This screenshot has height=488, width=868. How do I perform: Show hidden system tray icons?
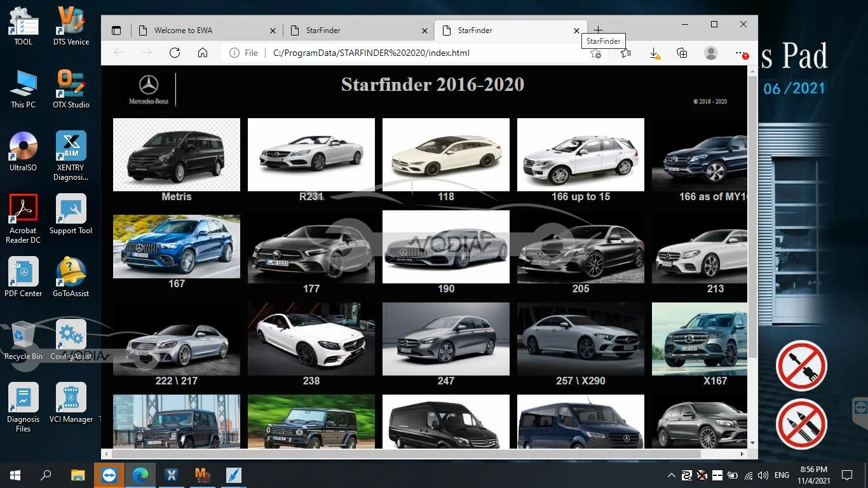tap(672, 475)
